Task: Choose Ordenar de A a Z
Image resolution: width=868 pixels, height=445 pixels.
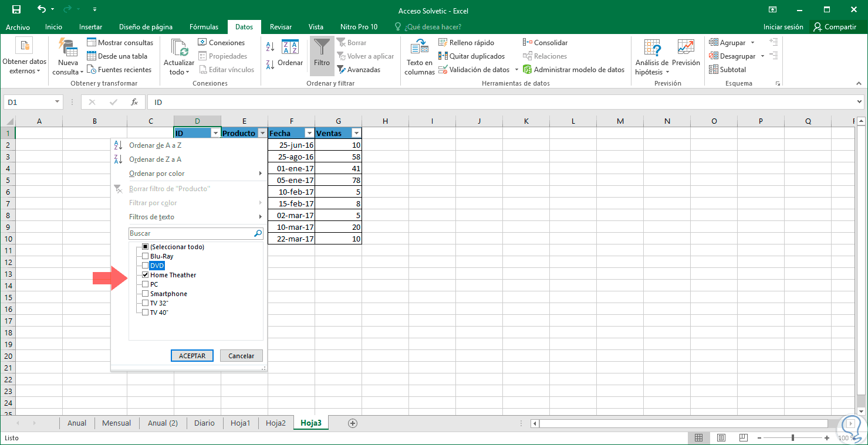Action: pyautogui.click(x=155, y=145)
